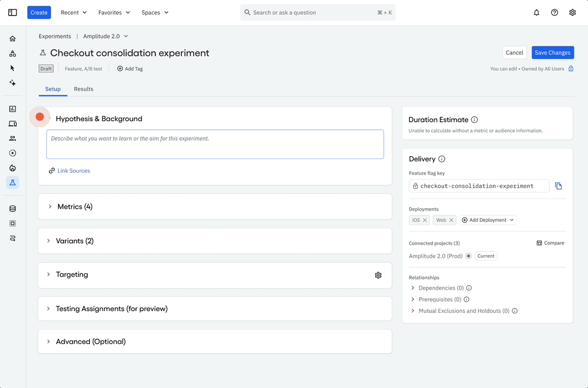Click Duration Estimate info icon
The width and height of the screenshot is (588, 388).
pos(474,119)
